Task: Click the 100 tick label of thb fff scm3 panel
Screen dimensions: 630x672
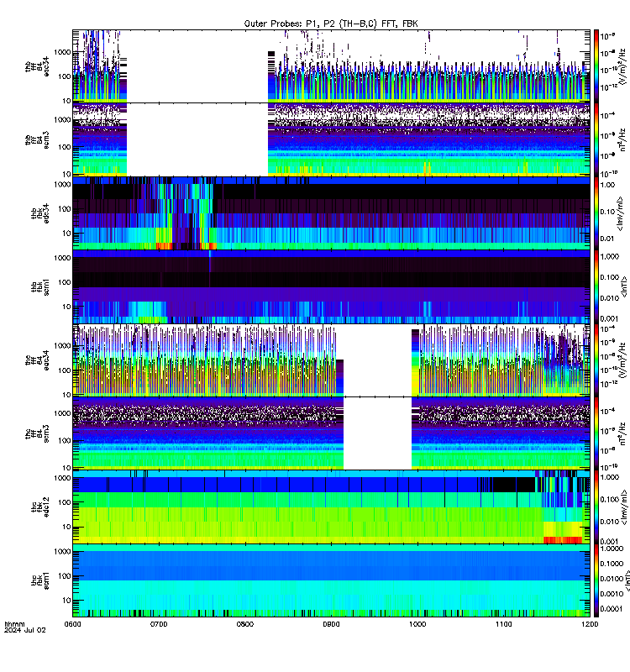Action: pos(65,147)
